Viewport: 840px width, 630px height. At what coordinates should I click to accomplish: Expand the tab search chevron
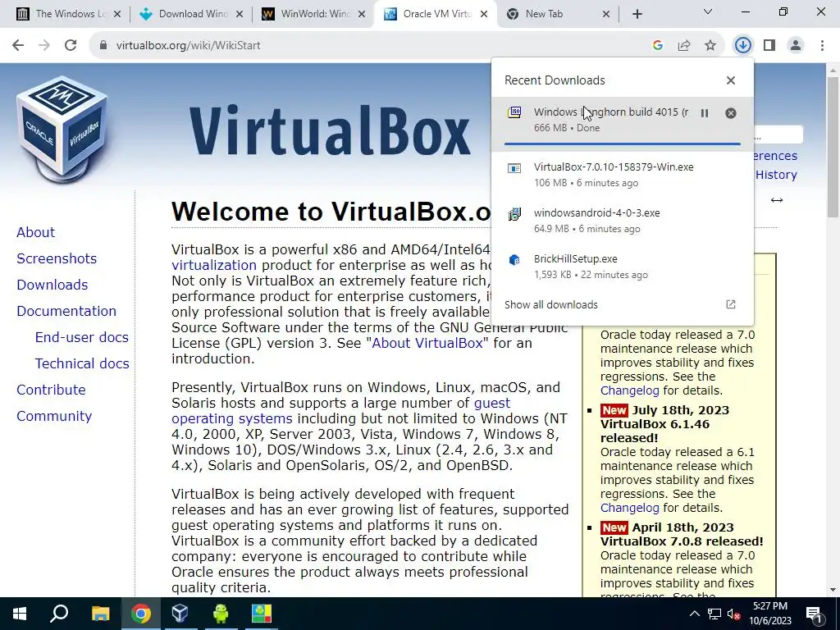(x=708, y=11)
